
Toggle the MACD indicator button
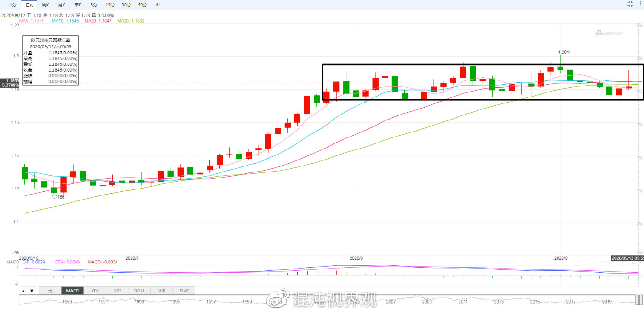click(x=73, y=291)
